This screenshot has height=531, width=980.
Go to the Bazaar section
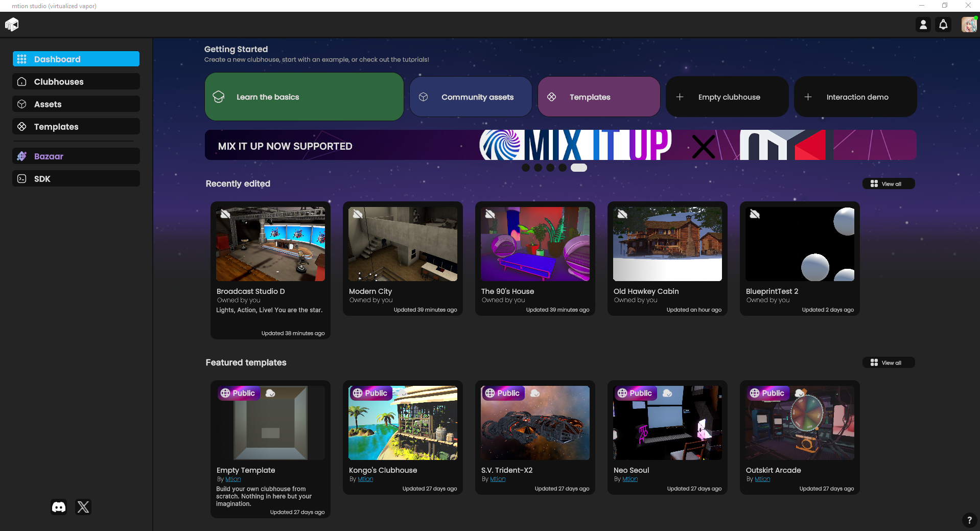pyautogui.click(x=76, y=156)
